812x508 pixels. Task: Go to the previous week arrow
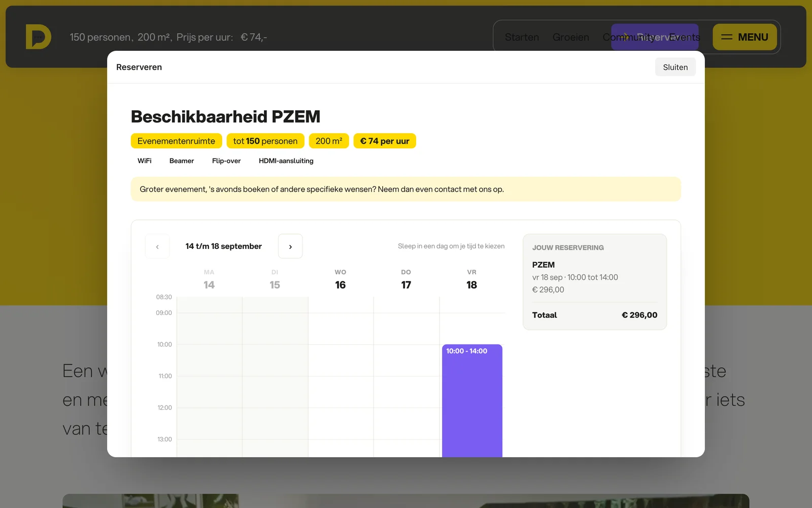point(157,246)
